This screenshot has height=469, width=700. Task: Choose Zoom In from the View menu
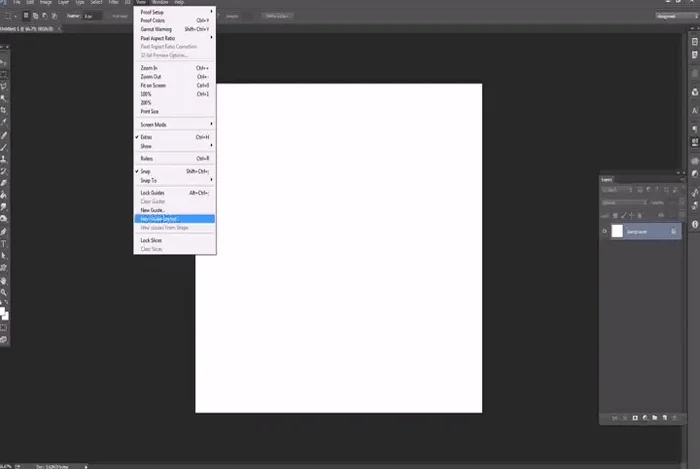(175, 68)
